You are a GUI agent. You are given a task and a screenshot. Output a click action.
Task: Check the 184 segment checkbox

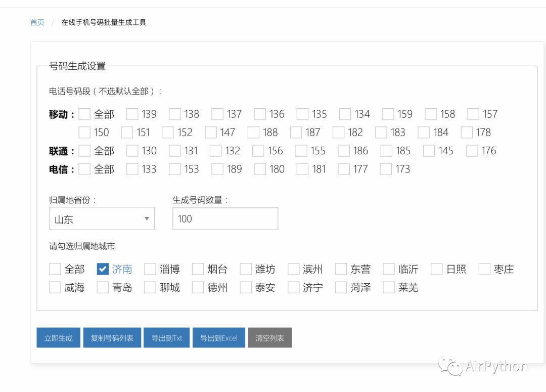[x=424, y=133]
